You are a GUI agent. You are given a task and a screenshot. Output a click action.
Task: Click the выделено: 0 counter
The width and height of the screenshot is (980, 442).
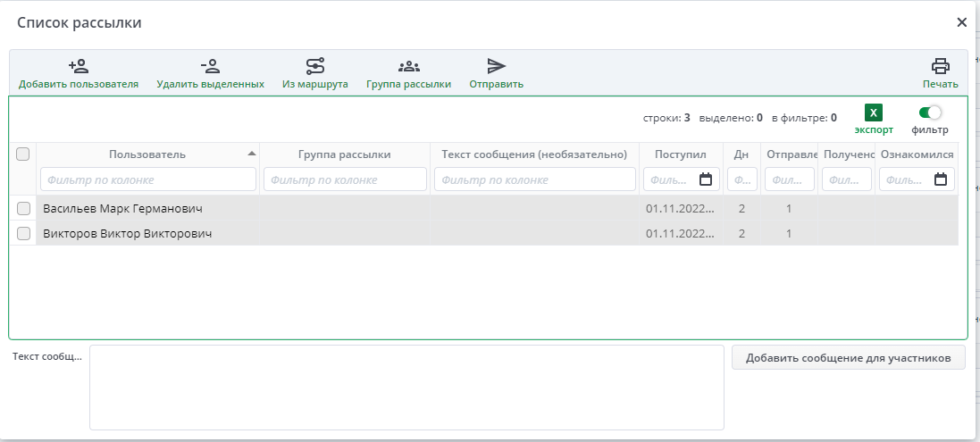731,117
